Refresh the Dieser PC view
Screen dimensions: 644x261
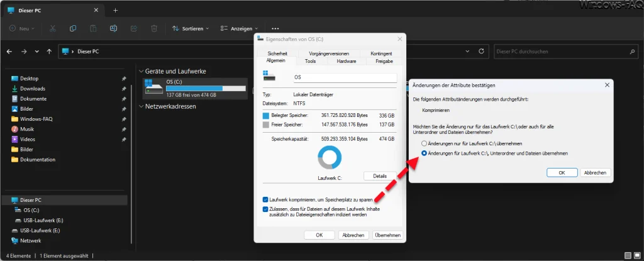click(x=481, y=52)
